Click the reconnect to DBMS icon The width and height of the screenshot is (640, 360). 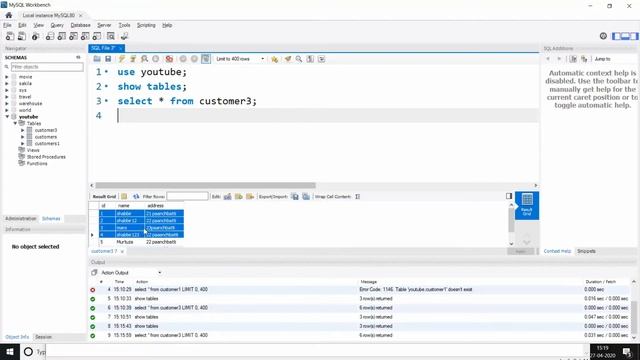pyautogui.click(x=124, y=36)
